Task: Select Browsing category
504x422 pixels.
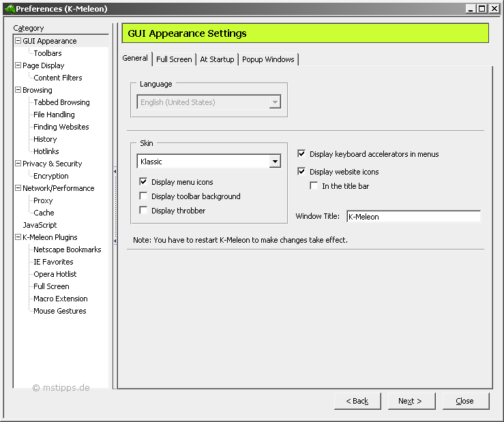Action: click(38, 90)
